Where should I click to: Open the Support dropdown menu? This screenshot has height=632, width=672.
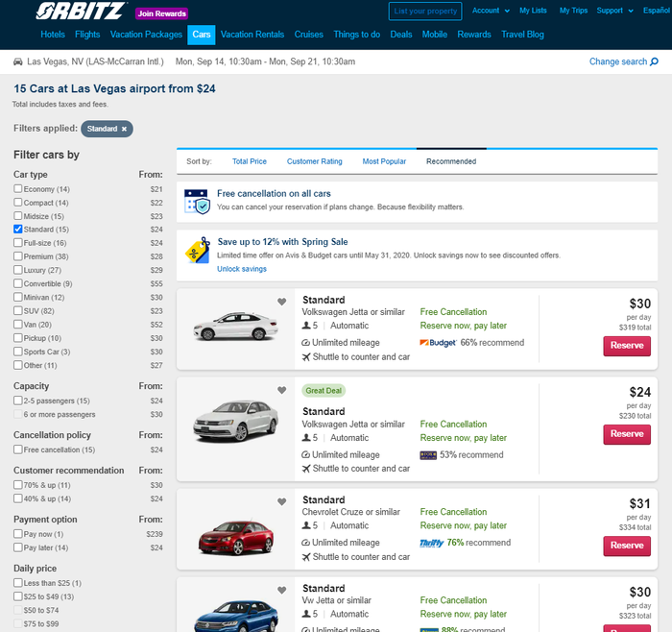point(614,11)
